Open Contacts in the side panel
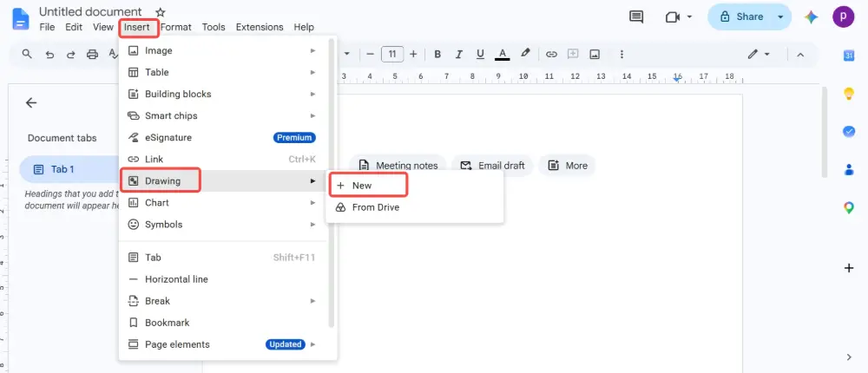Screen dimensions: 868x373 point(849,170)
